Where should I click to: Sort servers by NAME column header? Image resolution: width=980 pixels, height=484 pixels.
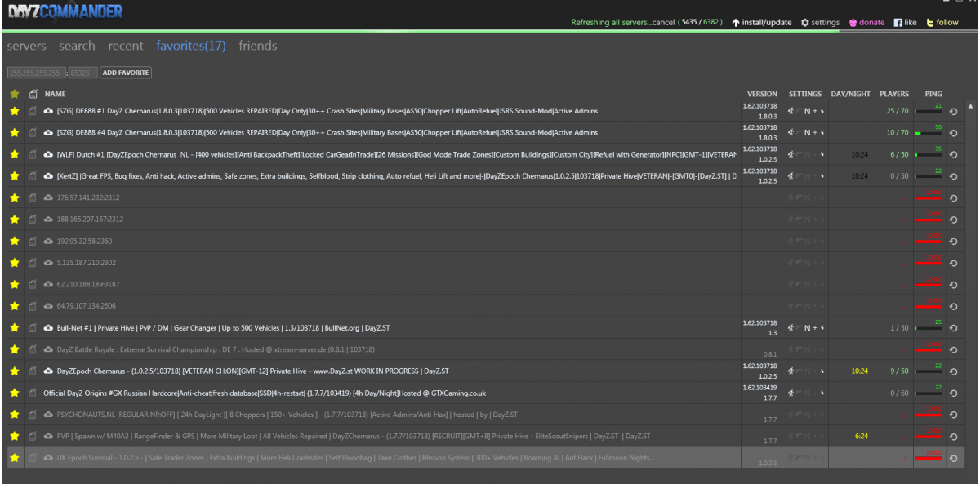[56, 94]
